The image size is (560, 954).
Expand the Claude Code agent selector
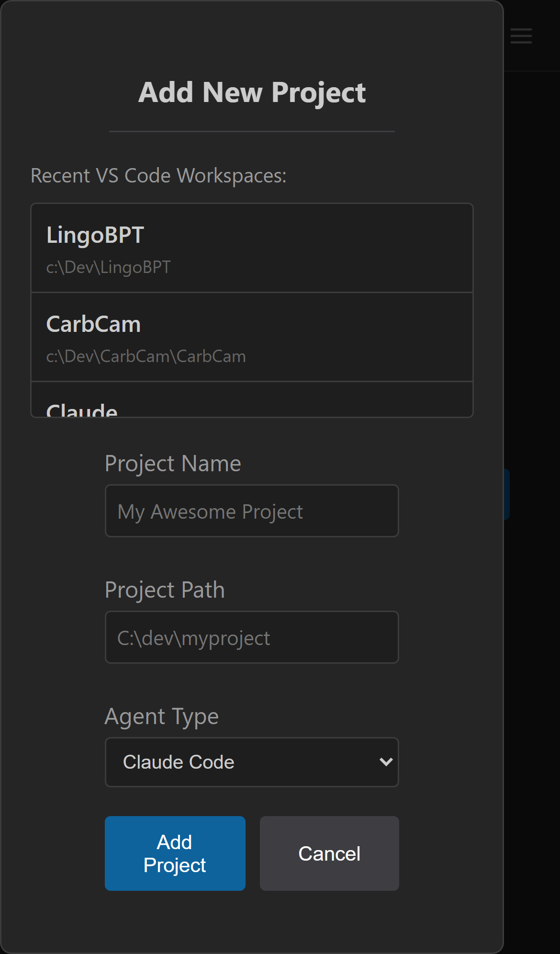pyautogui.click(x=252, y=762)
